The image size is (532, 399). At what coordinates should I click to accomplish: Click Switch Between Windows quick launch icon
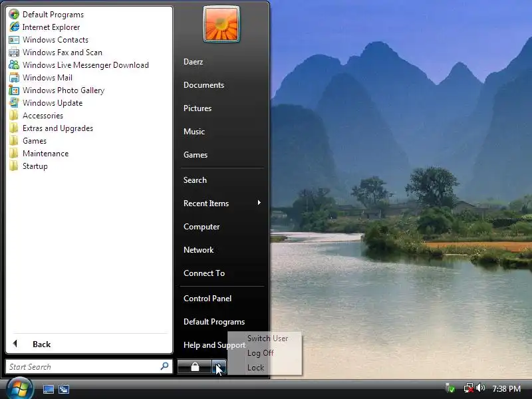click(64, 389)
